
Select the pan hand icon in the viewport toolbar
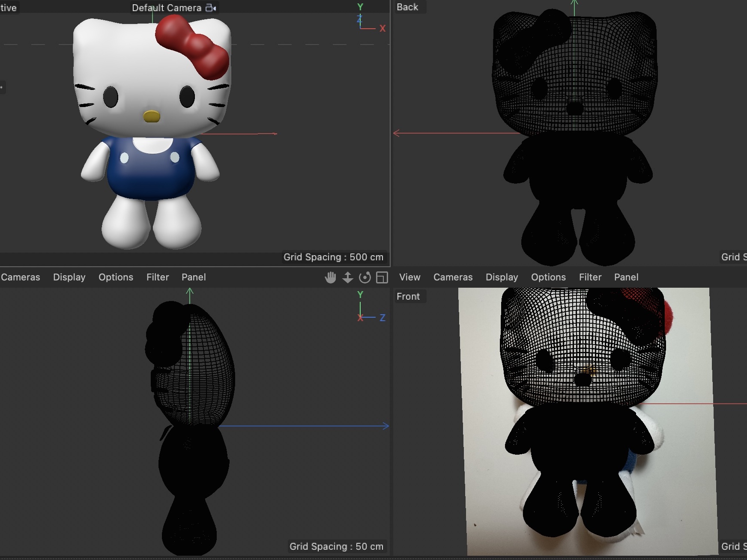330,277
